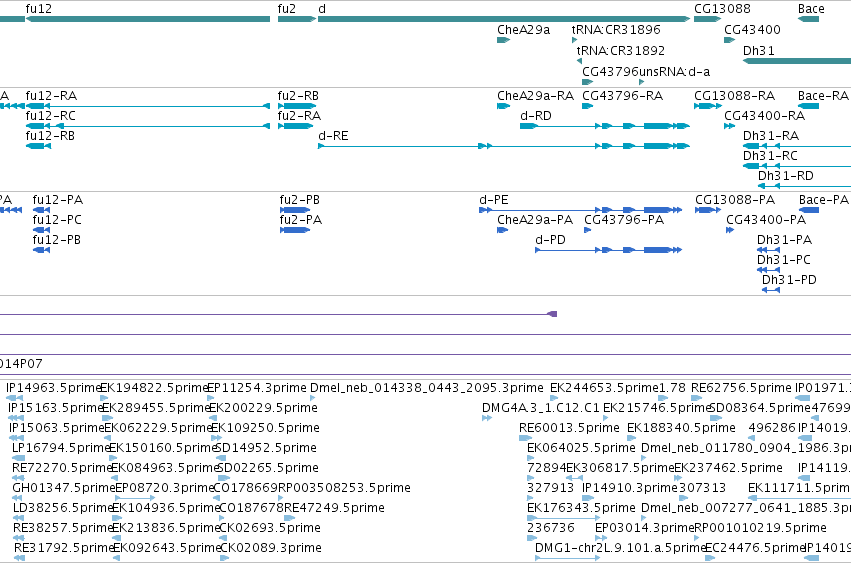This screenshot has height=563, width=851.
Task: Click the d-PE protein label
Action: pyautogui.click(x=494, y=200)
